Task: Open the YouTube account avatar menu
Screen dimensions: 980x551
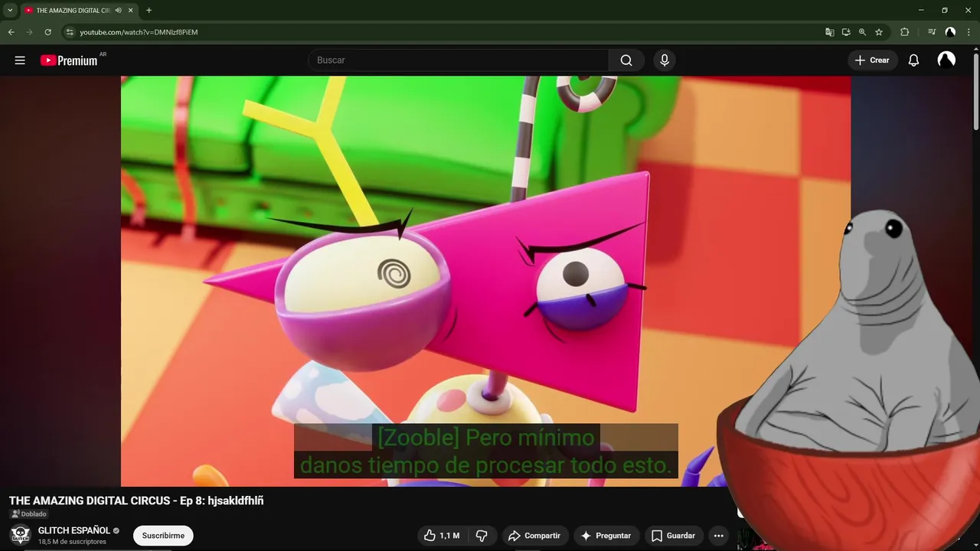Action: [946, 60]
